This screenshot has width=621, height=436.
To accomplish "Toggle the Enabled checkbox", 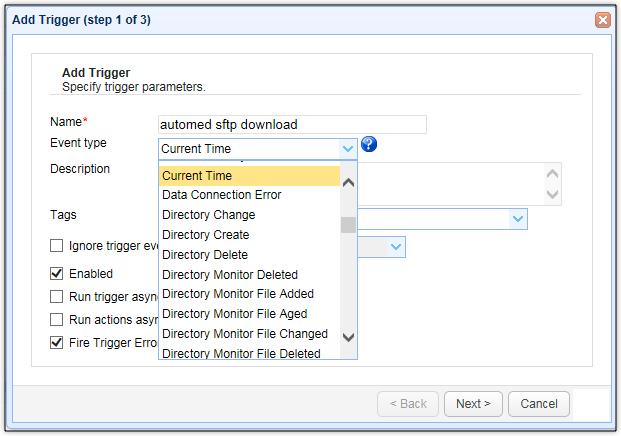I will [x=57, y=273].
